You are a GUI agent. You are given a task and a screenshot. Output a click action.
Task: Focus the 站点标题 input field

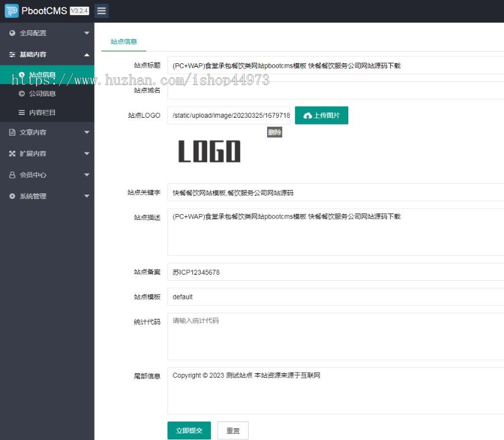point(335,66)
